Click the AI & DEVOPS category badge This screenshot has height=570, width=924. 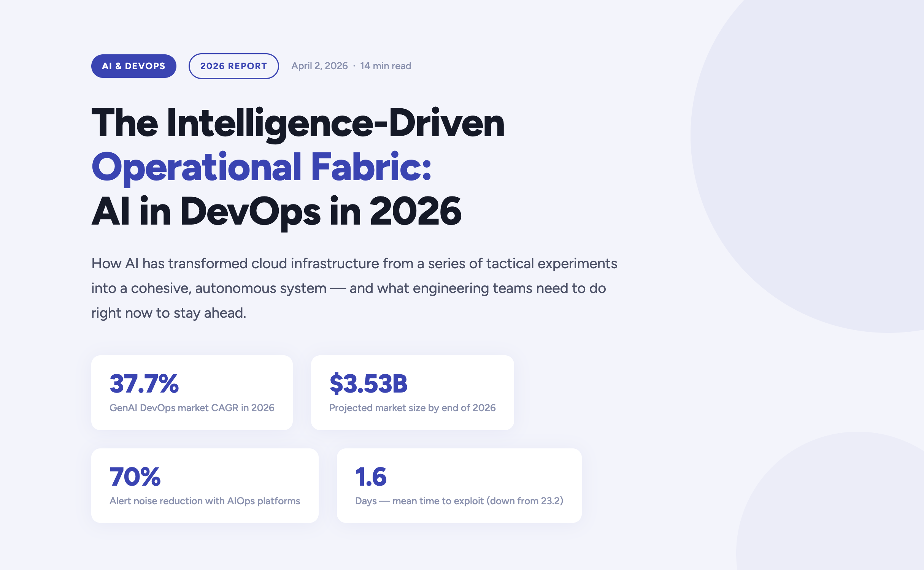[x=133, y=65]
